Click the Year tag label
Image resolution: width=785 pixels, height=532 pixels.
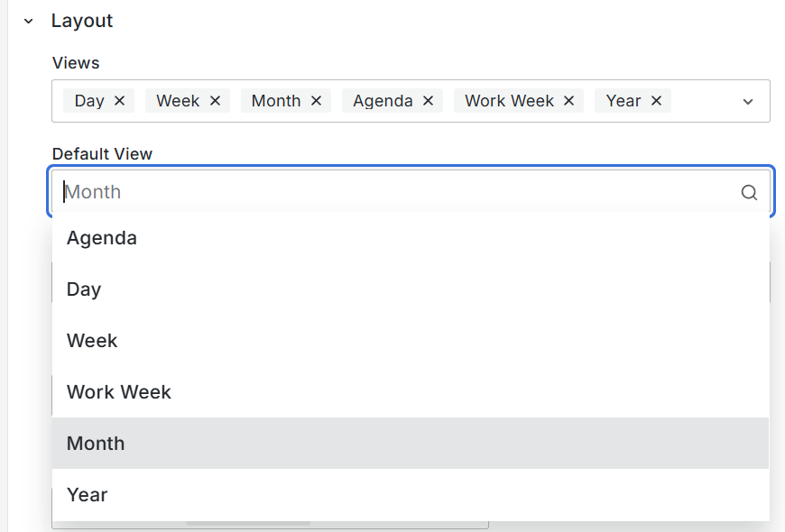pyautogui.click(x=623, y=101)
